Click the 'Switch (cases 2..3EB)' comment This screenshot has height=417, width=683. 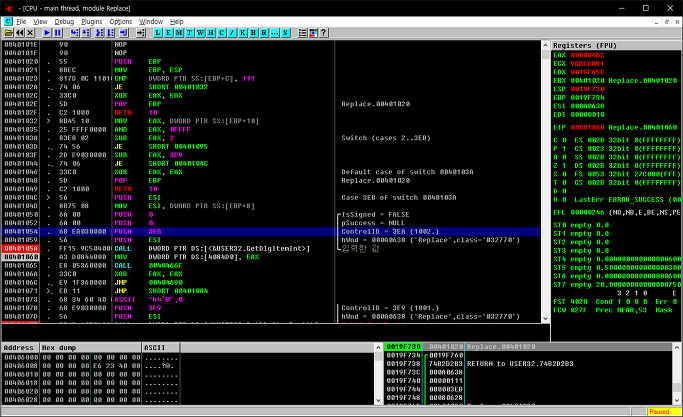point(385,138)
